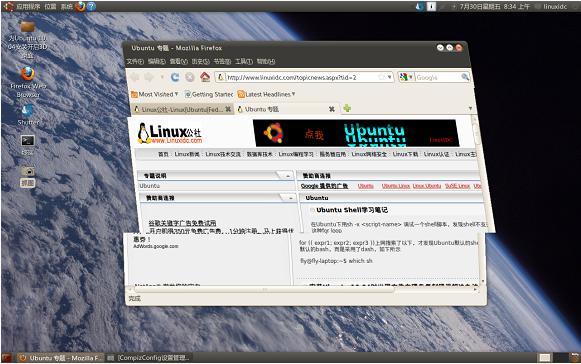Click the penguin site icon in the URL bar

220,77
